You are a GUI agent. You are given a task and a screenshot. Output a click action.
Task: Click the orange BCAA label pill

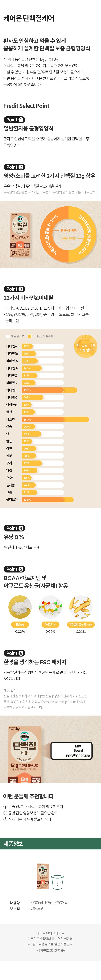tap(20, 625)
